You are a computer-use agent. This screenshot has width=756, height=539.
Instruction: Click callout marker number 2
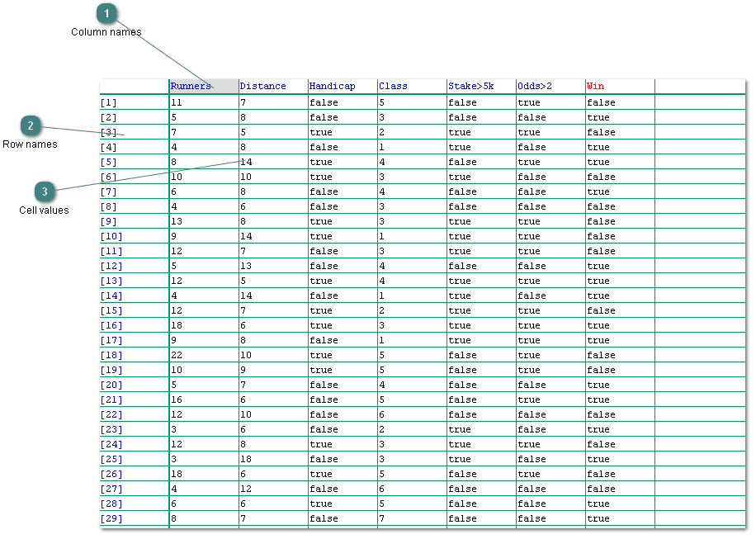[31, 125]
